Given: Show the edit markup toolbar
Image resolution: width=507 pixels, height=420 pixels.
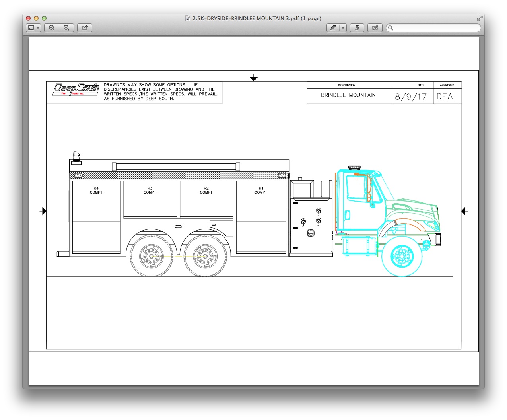Looking at the screenshot, I should [x=375, y=28].
